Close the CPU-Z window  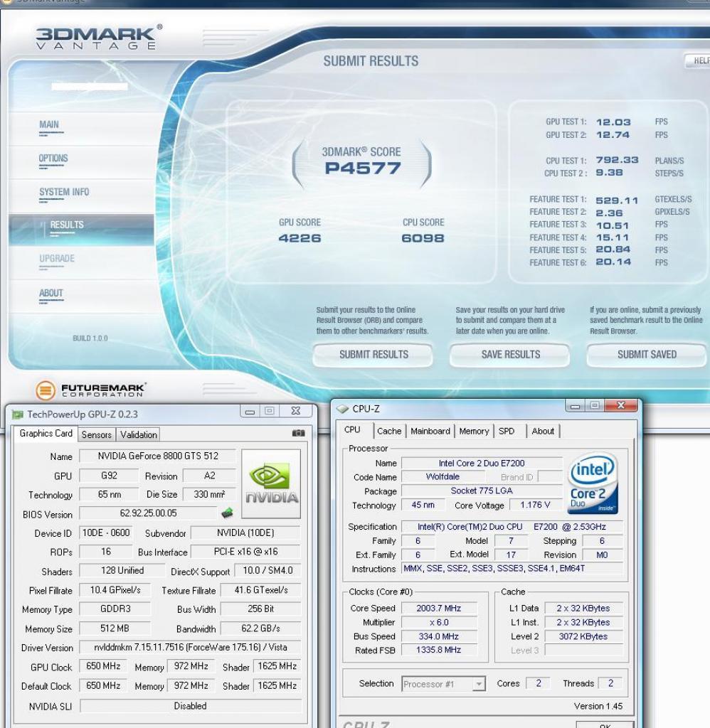(621, 406)
